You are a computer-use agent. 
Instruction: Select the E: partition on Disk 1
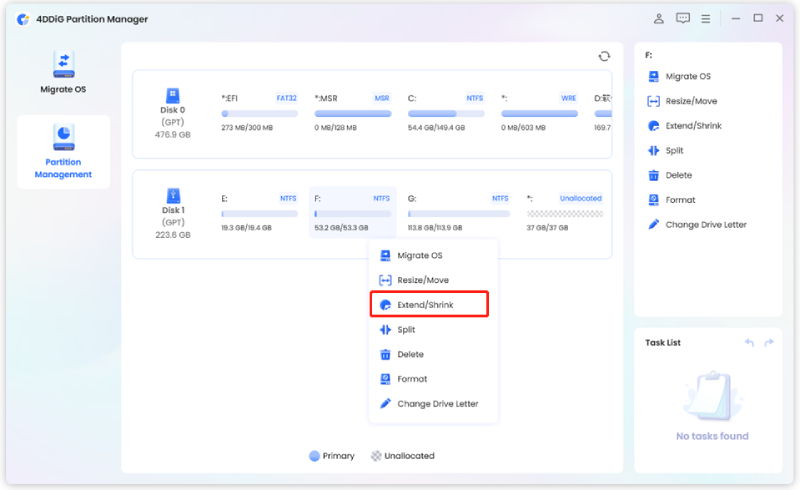click(259, 213)
